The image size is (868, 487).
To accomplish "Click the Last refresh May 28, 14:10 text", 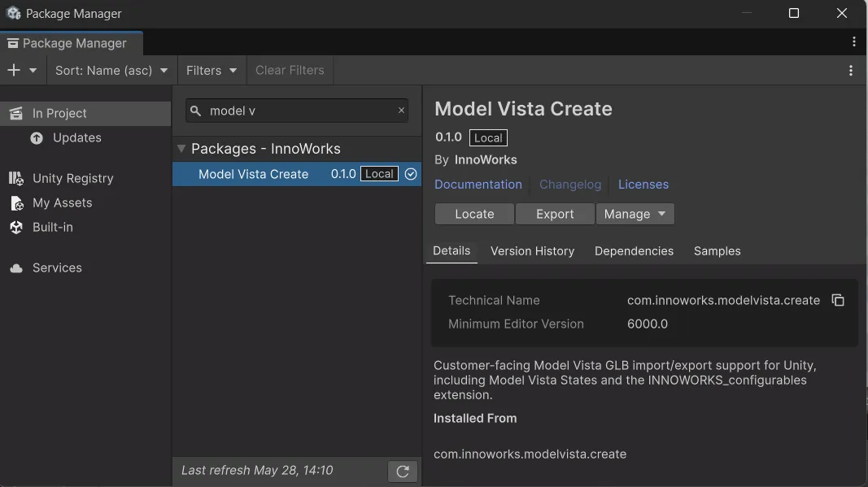I will (257, 471).
